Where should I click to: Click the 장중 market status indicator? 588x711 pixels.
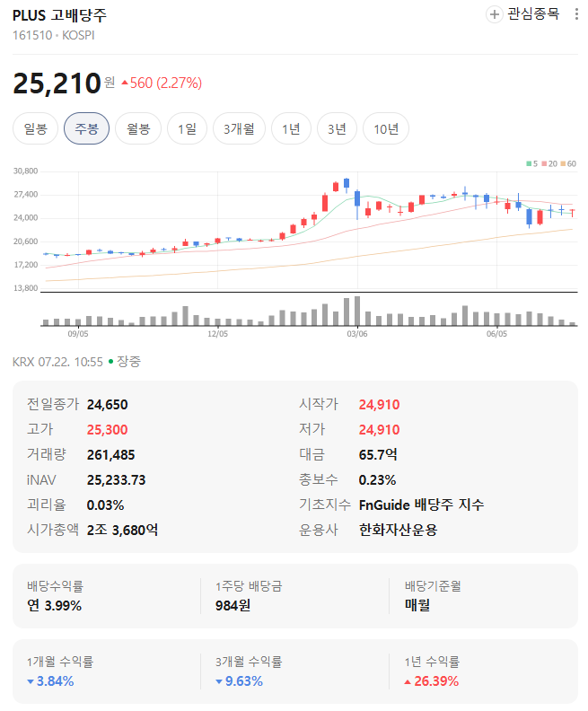pos(125,362)
